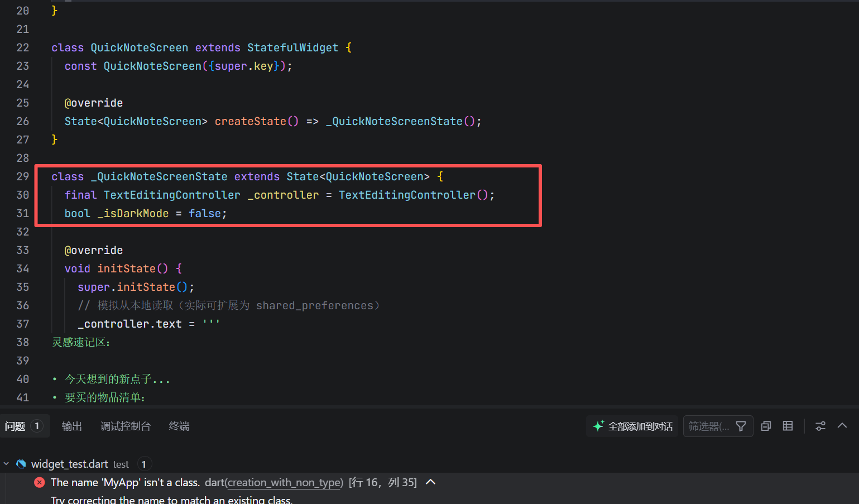Click _controller.text on line 37
The height and width of the screenshot is (504, 859).
coord(129,324)
